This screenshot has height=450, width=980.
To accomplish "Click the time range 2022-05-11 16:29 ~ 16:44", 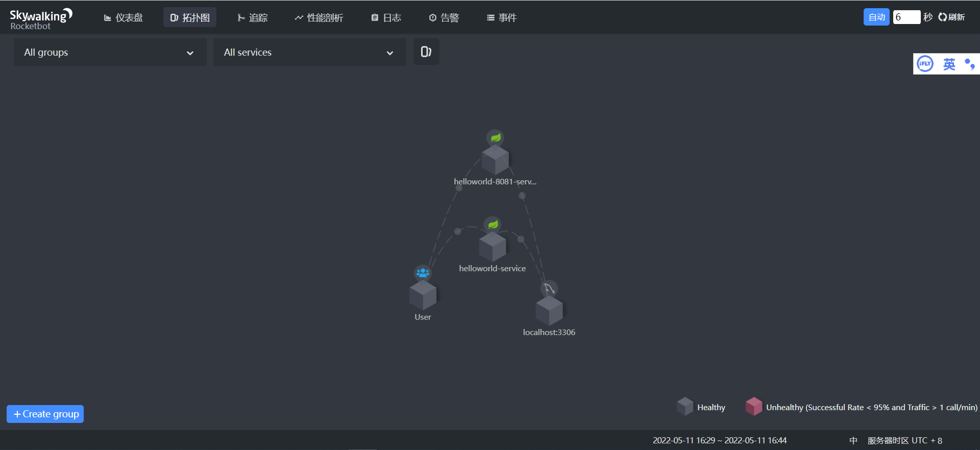I will click(x=720, y=440).
